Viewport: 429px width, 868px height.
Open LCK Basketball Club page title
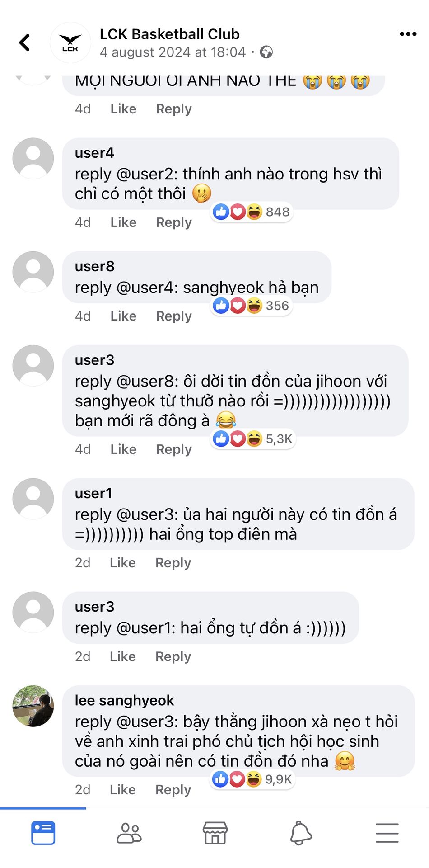point(169,34)
